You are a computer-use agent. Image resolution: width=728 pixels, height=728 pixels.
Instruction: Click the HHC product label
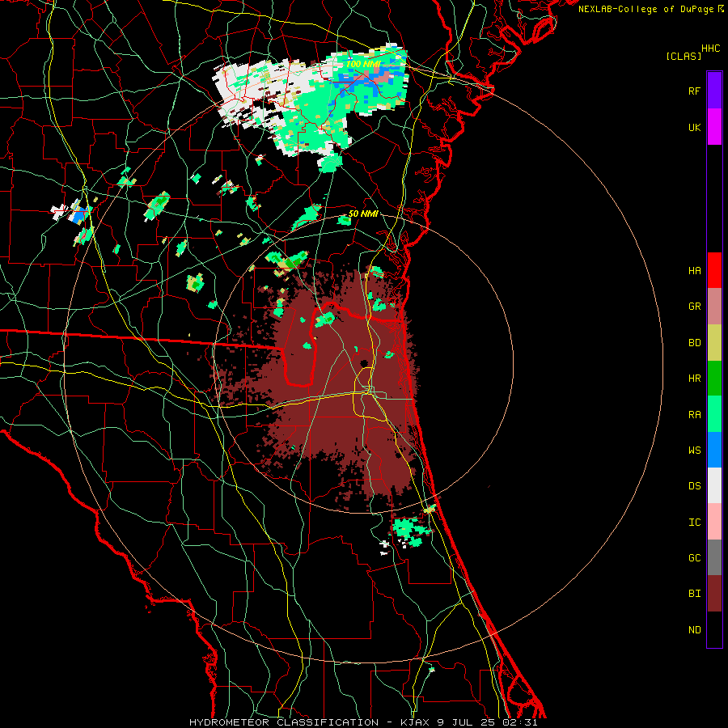[x=711, y=49]
